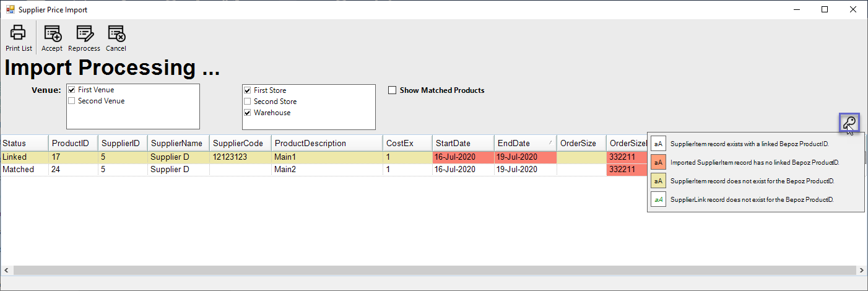Screen dimensions: 868x291
Task: Click the Accept import icon
Action: [x=52, y=33]
